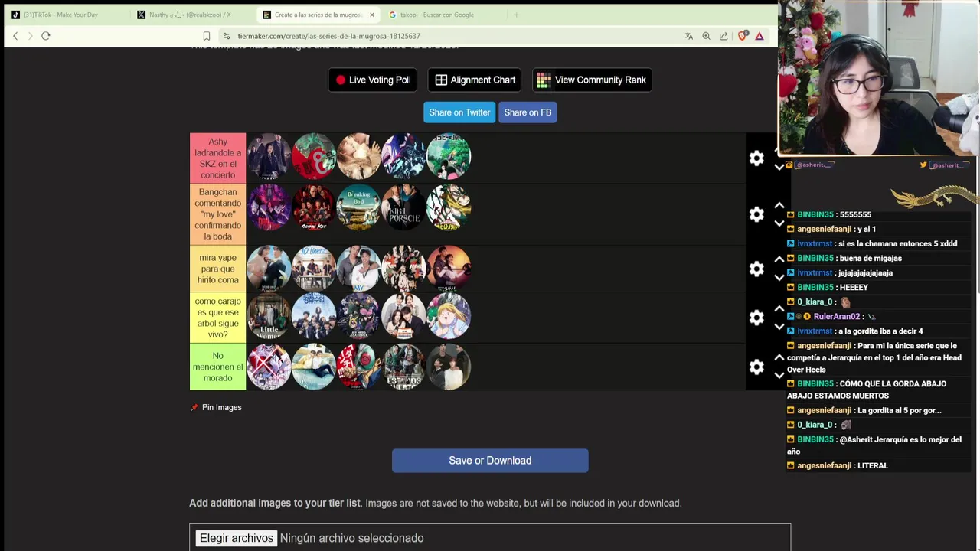View site information icon left of URL
The width and height of the screenshot is (980, 551).
coord(226,36)
